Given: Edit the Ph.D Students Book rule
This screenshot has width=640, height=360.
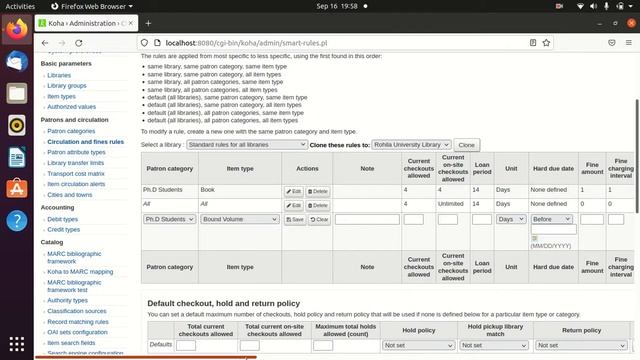Looking at the screenshot, I should click(x=293, y=191).
